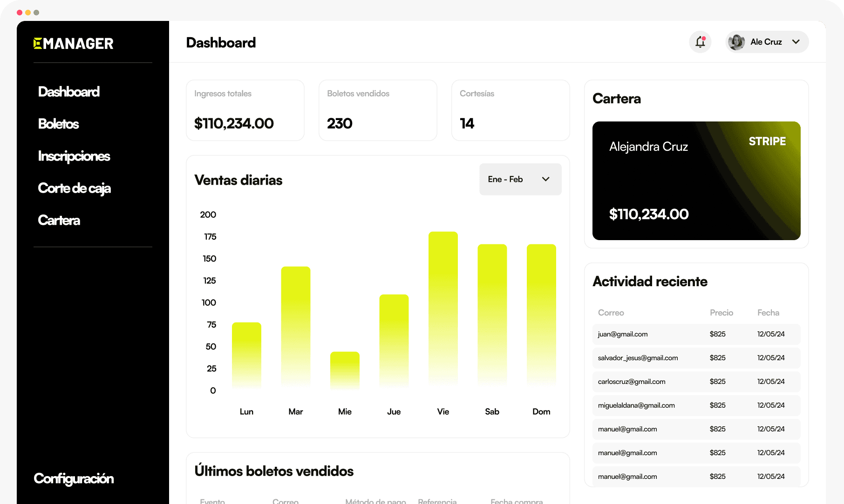This screenshot has height=504, width=844.
Task: Open the Inscripciones section
Action: point(74,156)
